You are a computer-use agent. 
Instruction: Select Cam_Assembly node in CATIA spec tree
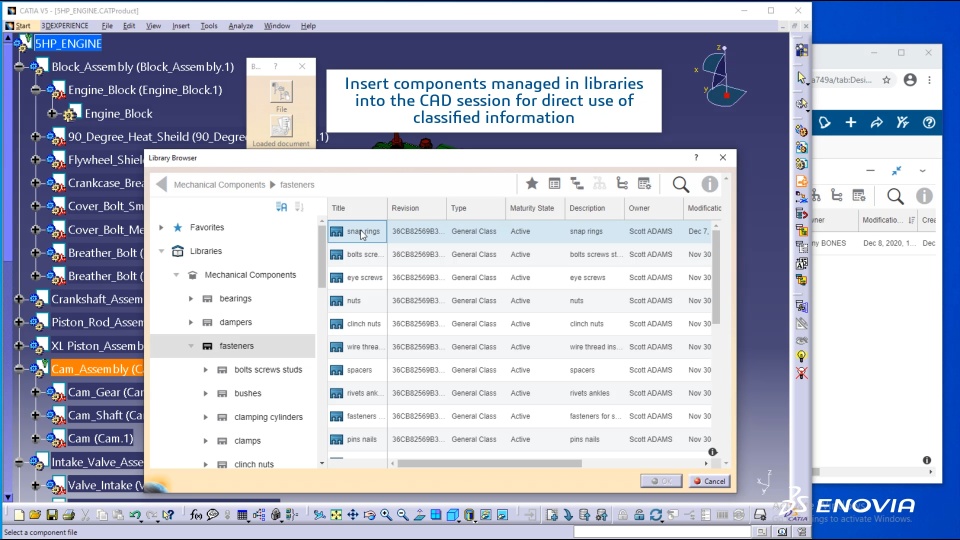click(97, 369)
